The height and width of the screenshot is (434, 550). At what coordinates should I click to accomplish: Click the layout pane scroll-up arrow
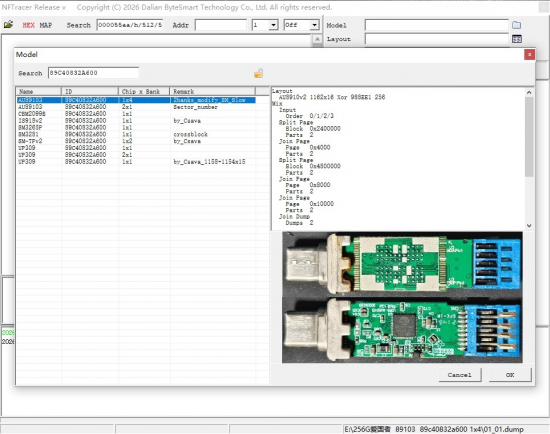point(529,92)
